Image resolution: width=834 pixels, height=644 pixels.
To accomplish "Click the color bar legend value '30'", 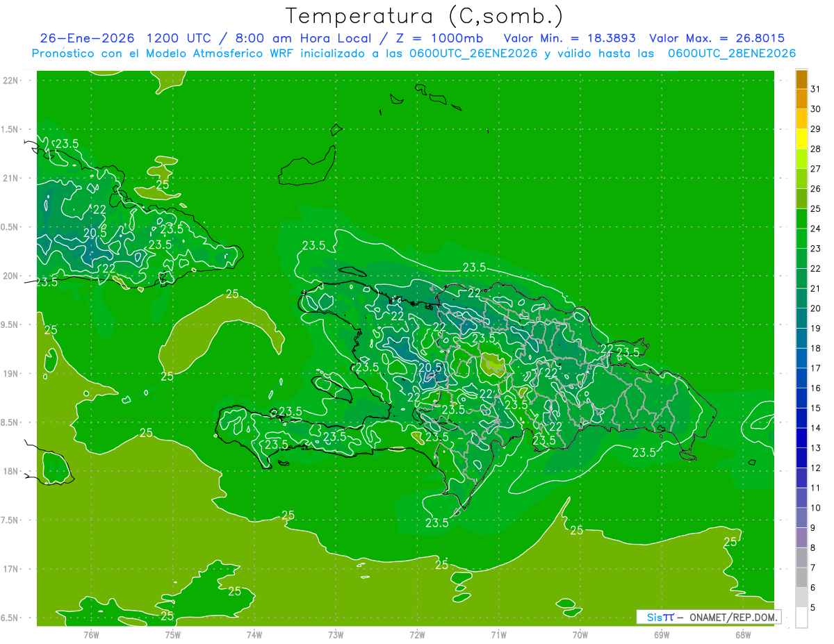I will pos(815,109).
